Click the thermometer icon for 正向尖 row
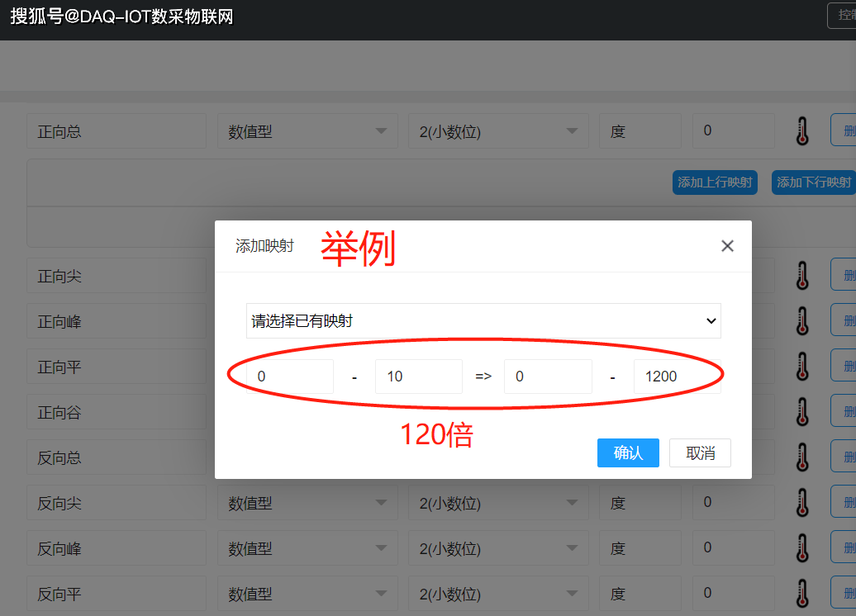 tap(801, 274)
